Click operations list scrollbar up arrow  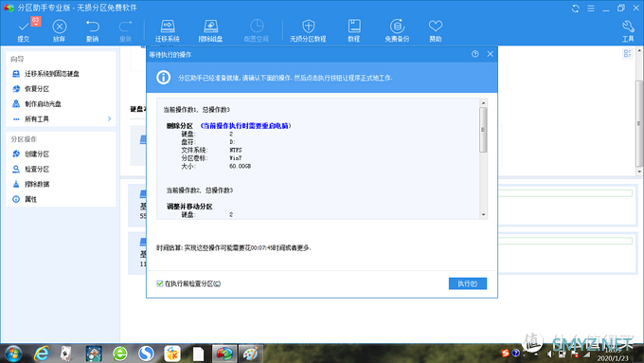click(x=483, y=102)
